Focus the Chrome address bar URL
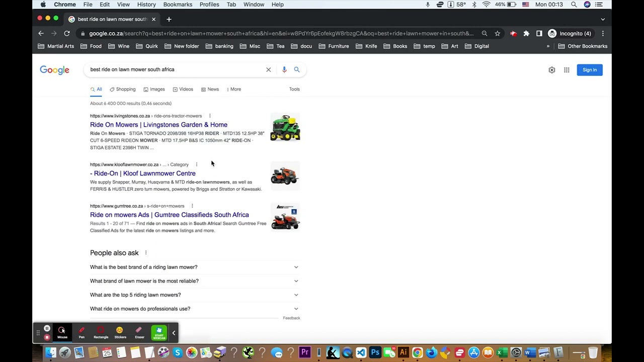 tap(281, 34)
